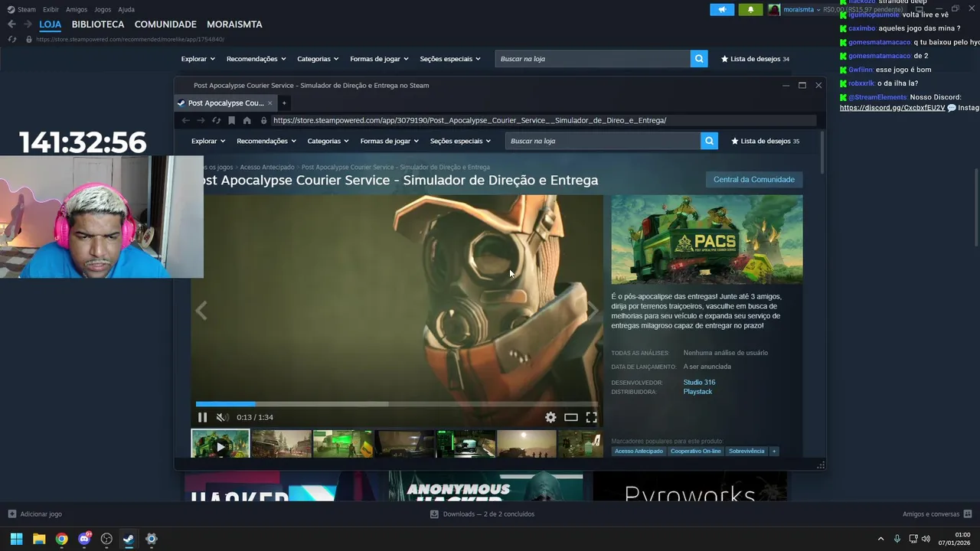
Task: Click the Sobrevivência tag
Action: coord(746,452)
